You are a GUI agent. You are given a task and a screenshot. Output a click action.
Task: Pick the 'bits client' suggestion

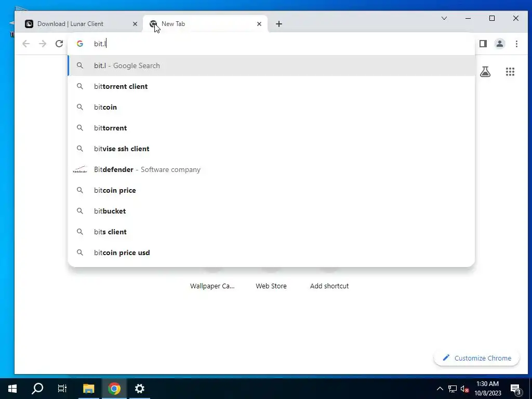[271, 232]
